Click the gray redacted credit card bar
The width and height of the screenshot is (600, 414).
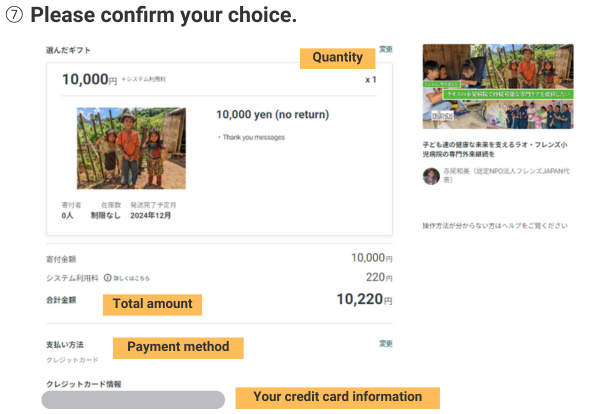tap(133, 399)
